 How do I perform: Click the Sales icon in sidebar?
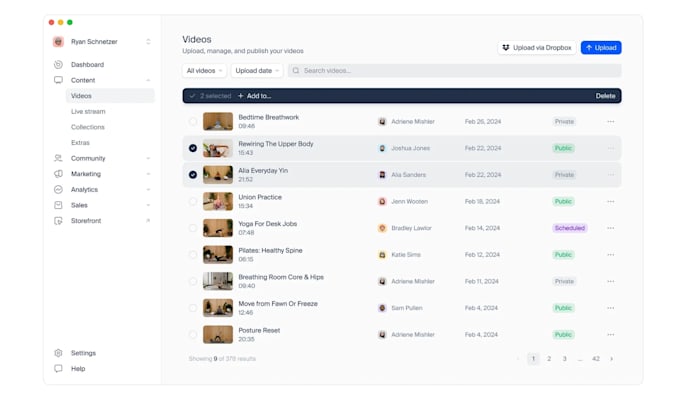pos(58,205)
